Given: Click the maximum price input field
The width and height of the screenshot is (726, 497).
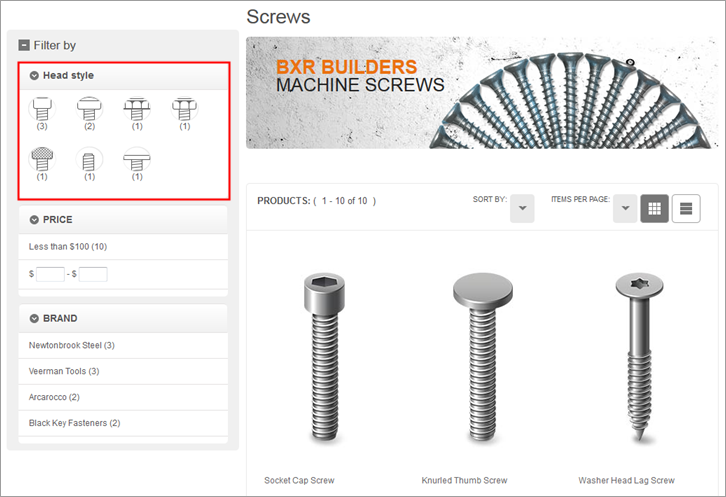Looking at the screenshot, I should [93, 274].
